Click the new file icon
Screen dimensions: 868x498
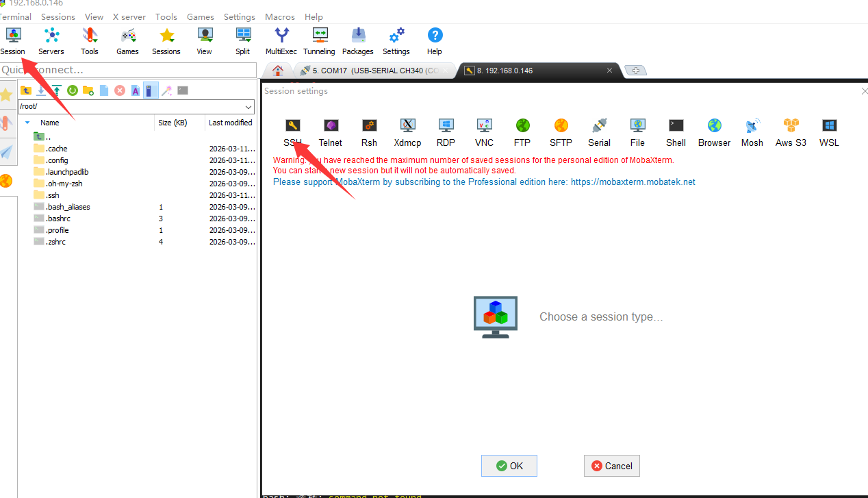pos(104,90)
